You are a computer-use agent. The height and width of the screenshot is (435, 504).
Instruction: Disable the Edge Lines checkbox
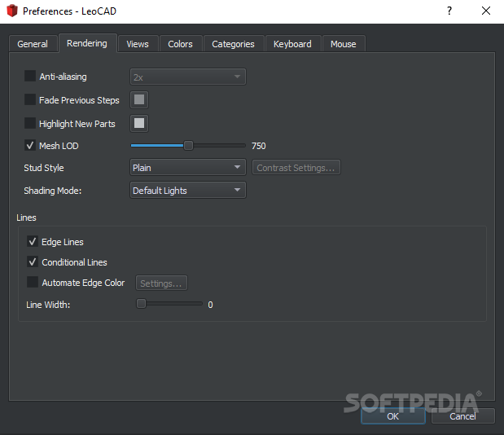pos(33,241)
